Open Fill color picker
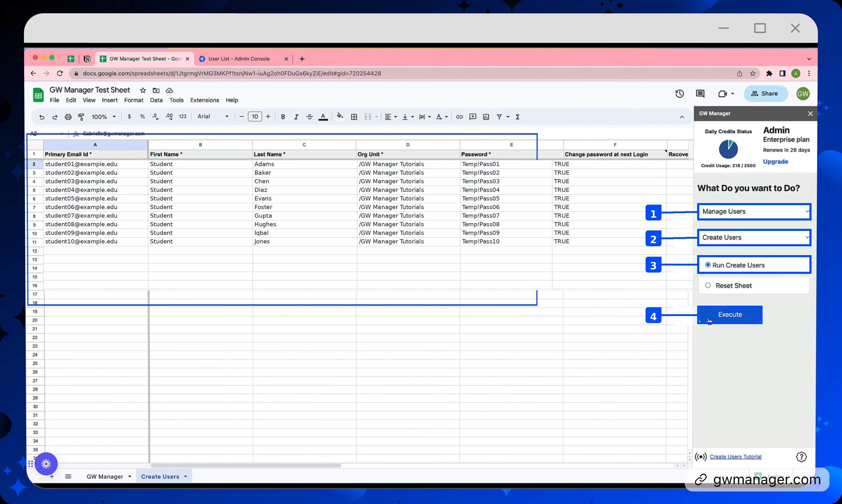The height and width of the screenshot is (504, 842). click(340, 116)
